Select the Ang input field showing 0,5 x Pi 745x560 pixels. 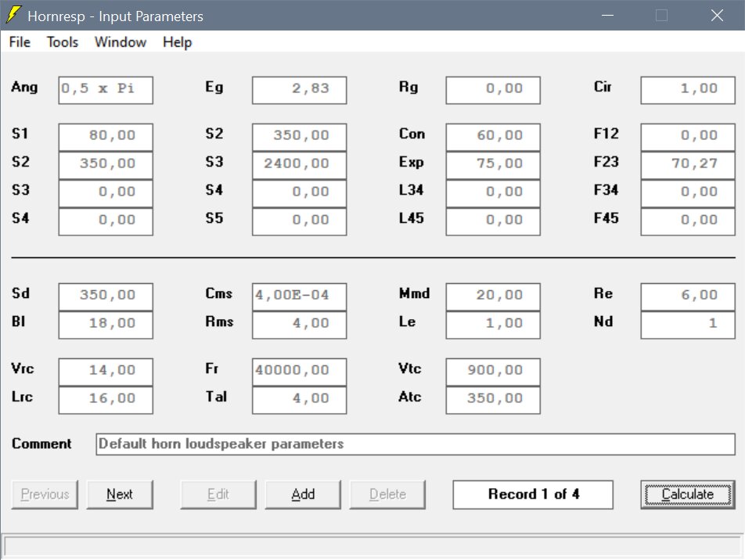(106, 90)
